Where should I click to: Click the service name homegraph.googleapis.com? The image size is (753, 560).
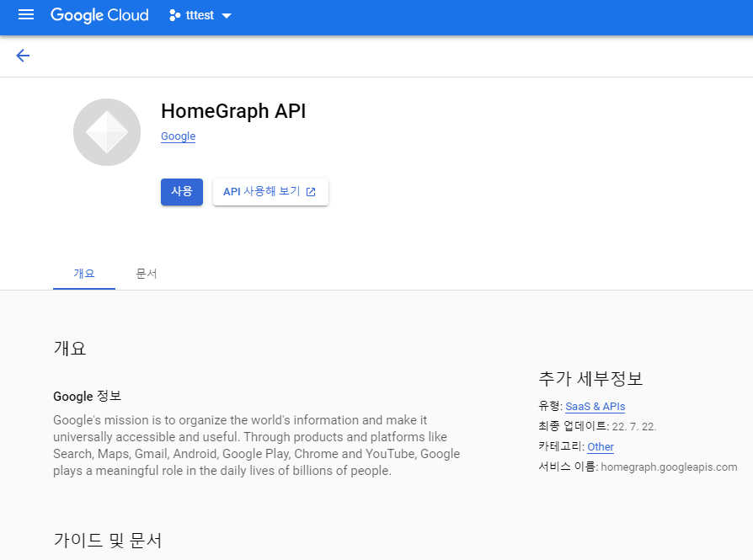point(669,467)
